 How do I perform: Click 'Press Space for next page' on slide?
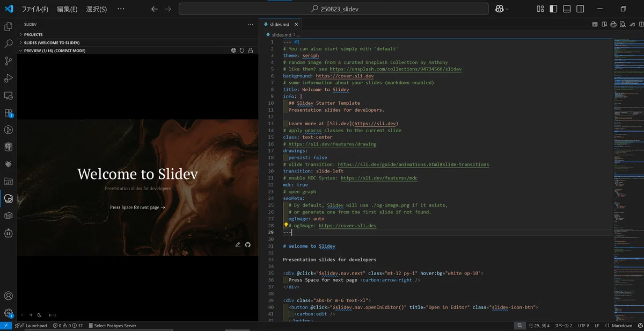(x=137, y=207)
